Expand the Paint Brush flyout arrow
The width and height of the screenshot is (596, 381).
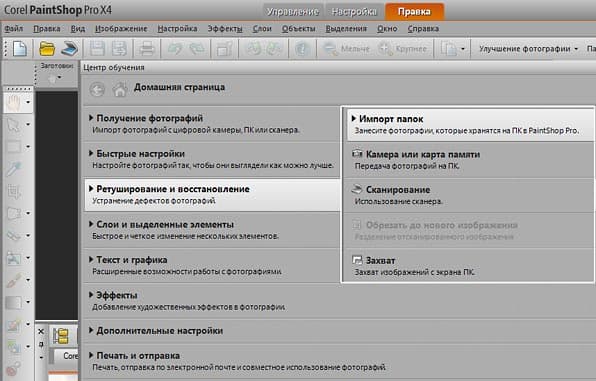click(28, 280)
